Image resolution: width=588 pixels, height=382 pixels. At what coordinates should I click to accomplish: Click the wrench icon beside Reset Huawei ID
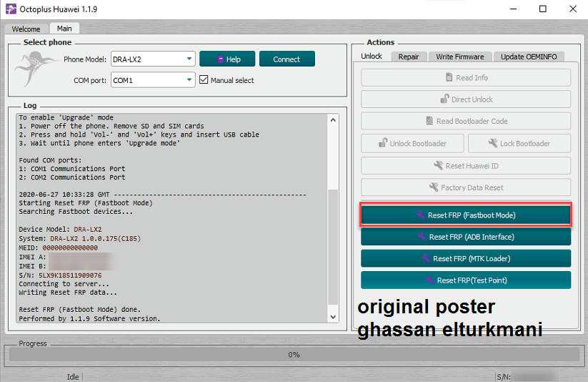click(439, 165)
